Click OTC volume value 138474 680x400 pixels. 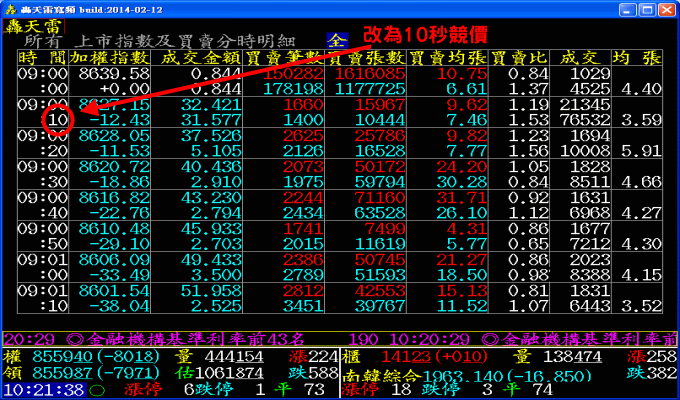pos(572,357)
